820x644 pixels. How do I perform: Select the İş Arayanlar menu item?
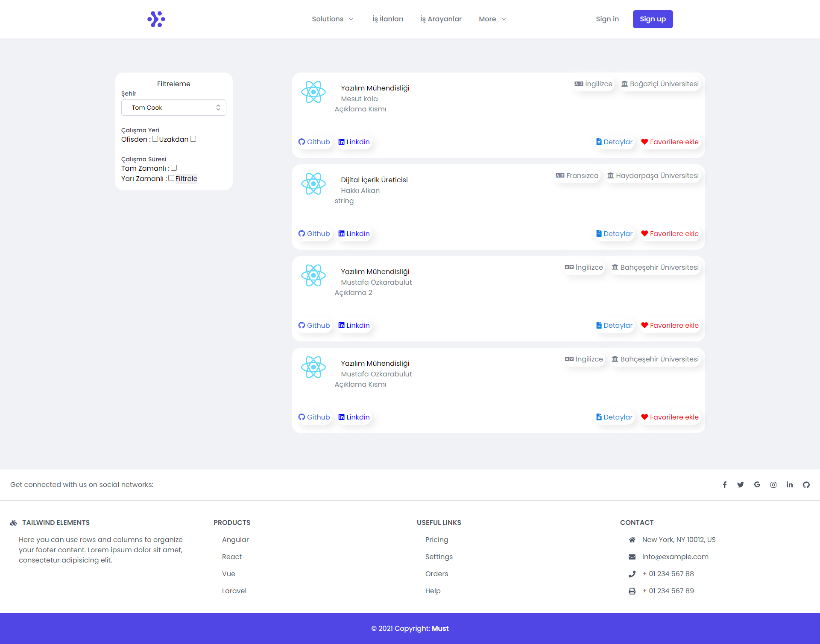pyautogui.click(x=441, y=19)
